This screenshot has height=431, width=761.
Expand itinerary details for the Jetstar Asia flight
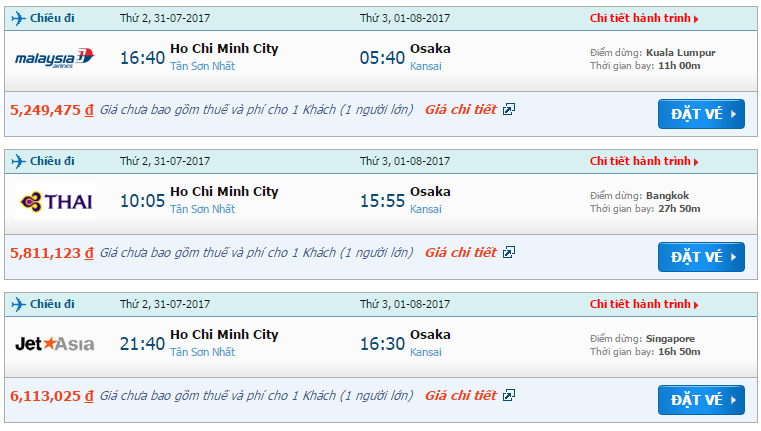[644, 303]
